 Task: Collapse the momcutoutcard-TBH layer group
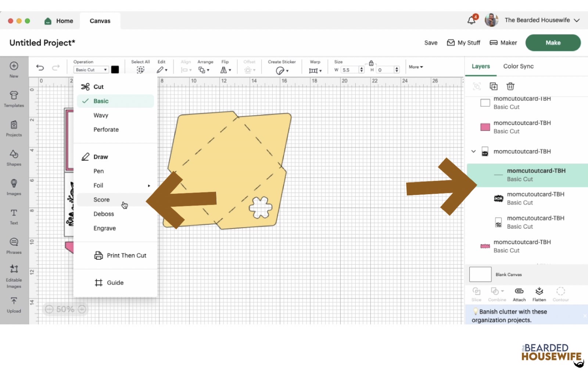click(473, 152)
